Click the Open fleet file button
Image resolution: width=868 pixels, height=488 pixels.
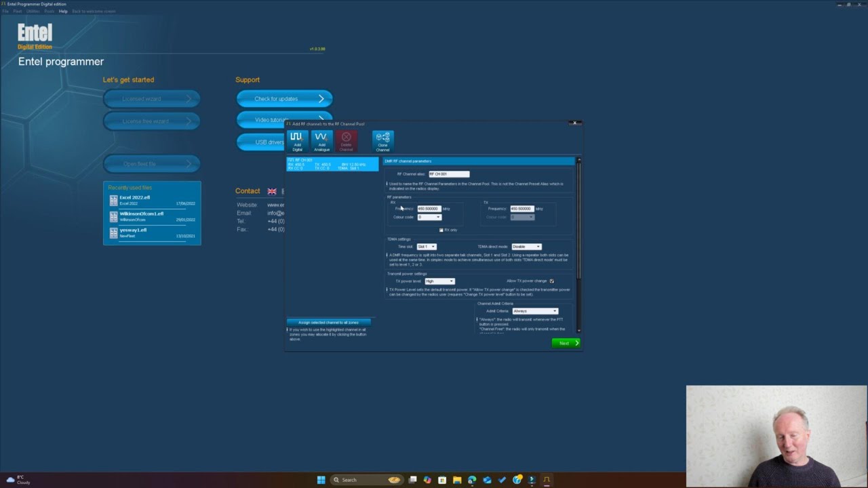point(152,164)
